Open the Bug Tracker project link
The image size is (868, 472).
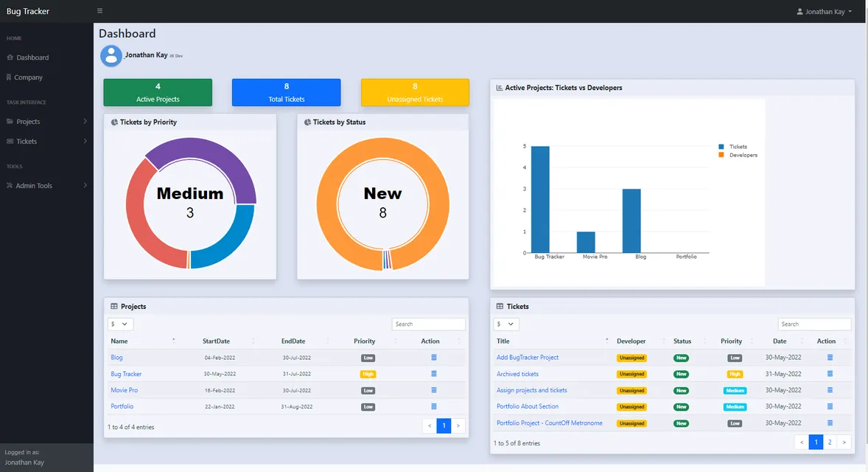click(126, 374)
